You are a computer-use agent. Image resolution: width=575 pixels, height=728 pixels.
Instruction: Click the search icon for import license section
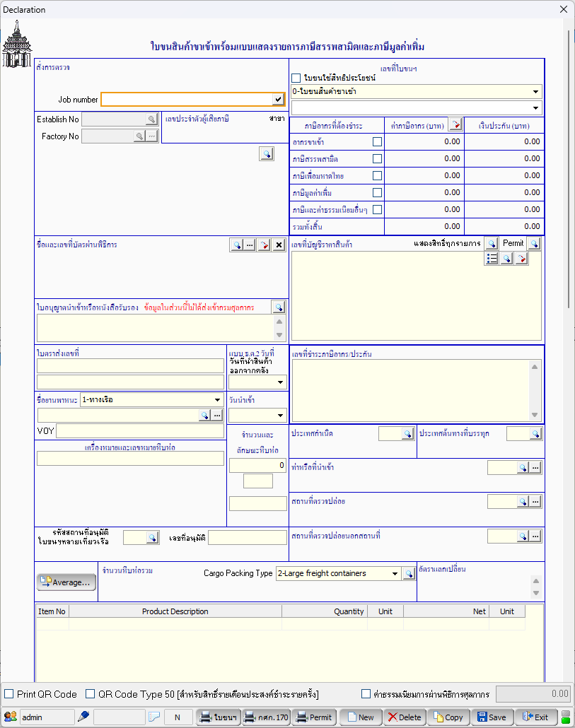pos(279,307)
